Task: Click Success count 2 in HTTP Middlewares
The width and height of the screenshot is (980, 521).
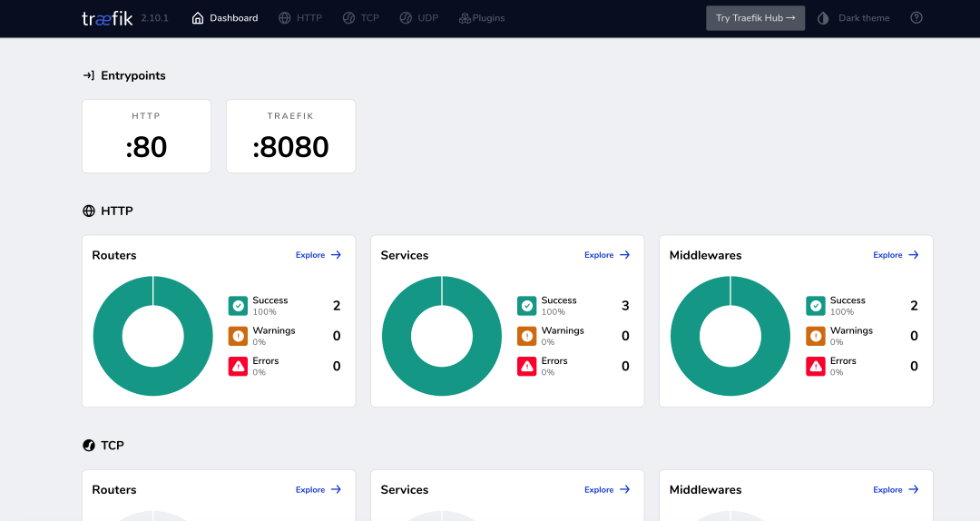Action: point(915,306)
